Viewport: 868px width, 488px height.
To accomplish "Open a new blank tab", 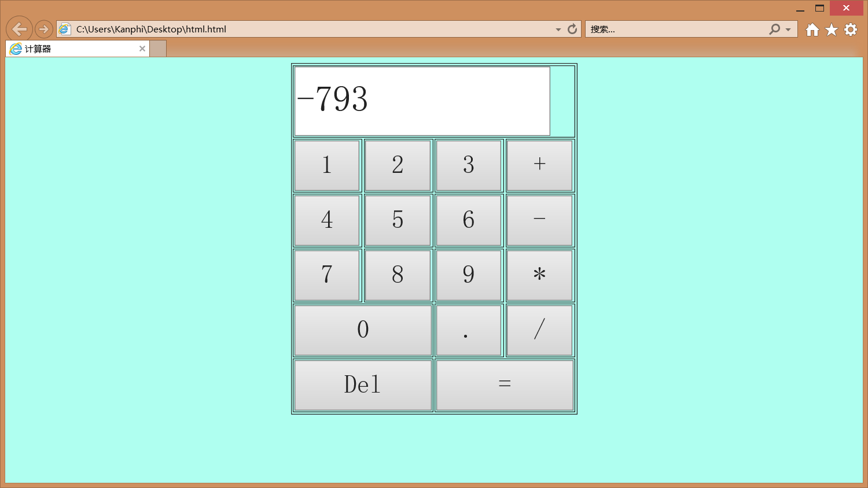I will pos(159,49).
